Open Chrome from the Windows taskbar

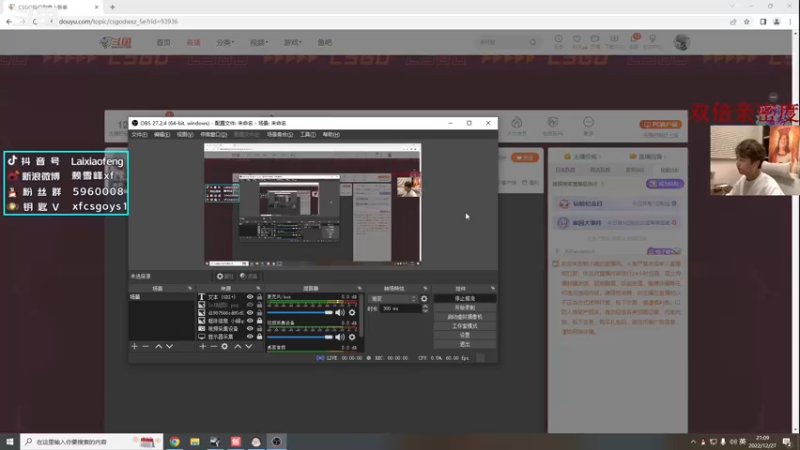[x=174, y=441]
